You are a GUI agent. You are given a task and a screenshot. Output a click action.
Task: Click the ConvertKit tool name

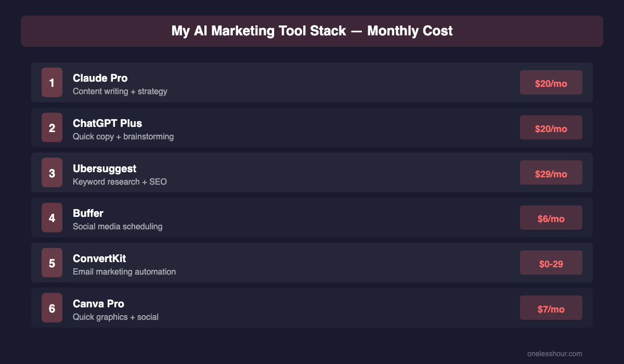[99, 258]
